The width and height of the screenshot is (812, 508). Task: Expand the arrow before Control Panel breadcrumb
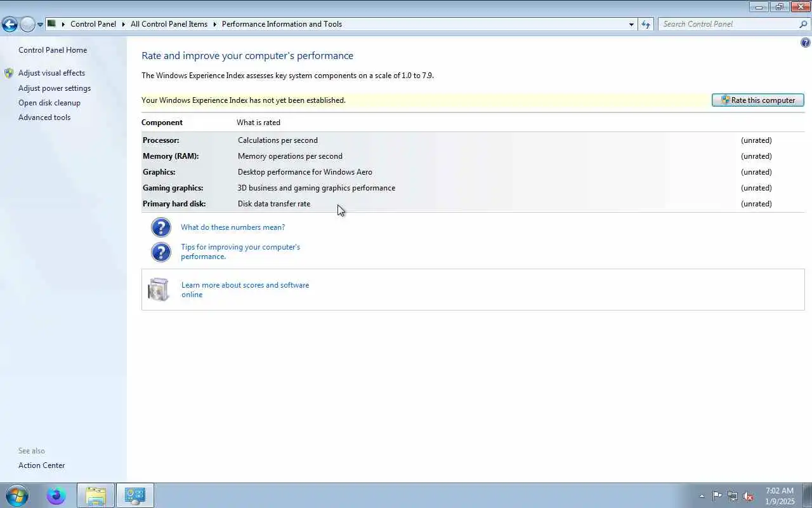click(63, 24)
